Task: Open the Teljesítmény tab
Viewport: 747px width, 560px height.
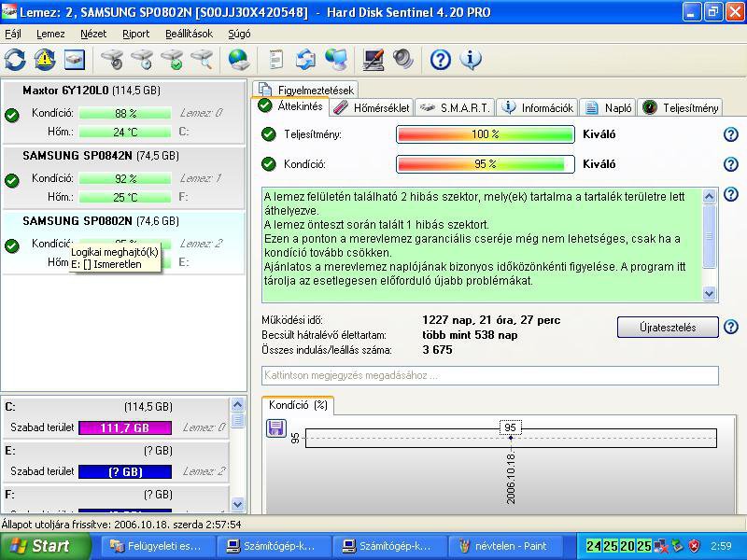Action: coord(680,108)
